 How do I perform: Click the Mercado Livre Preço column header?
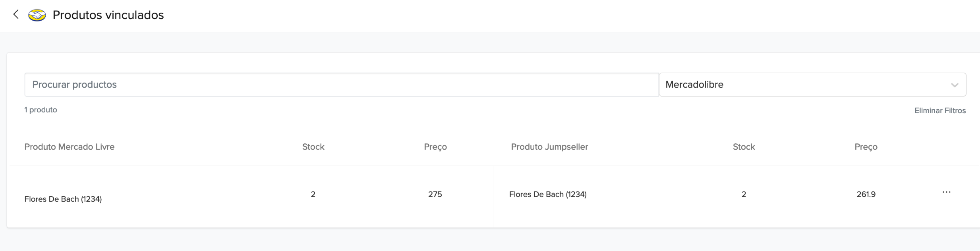tap(435, 147)
